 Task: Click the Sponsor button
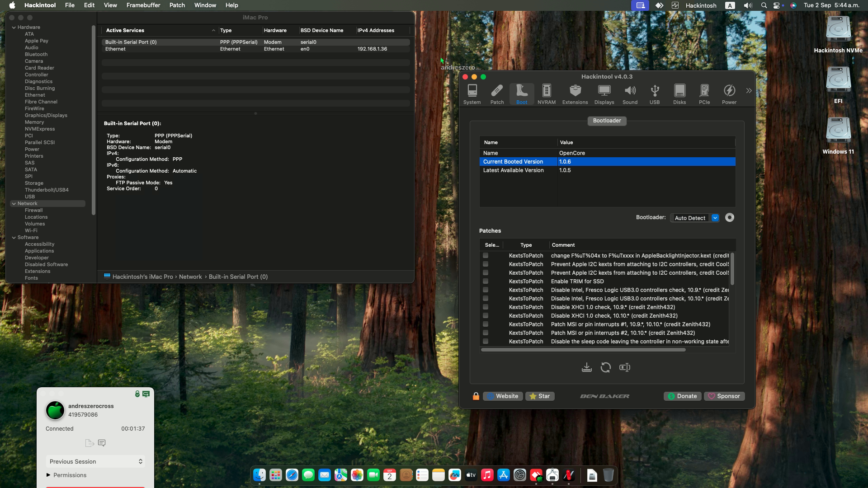coord(724,396)
